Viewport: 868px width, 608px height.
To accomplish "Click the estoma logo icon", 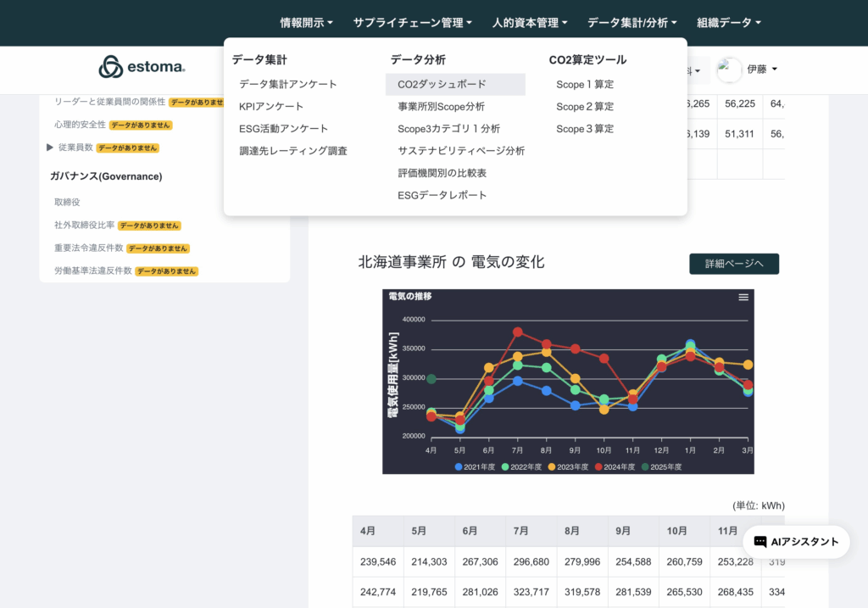I will 111,67.
